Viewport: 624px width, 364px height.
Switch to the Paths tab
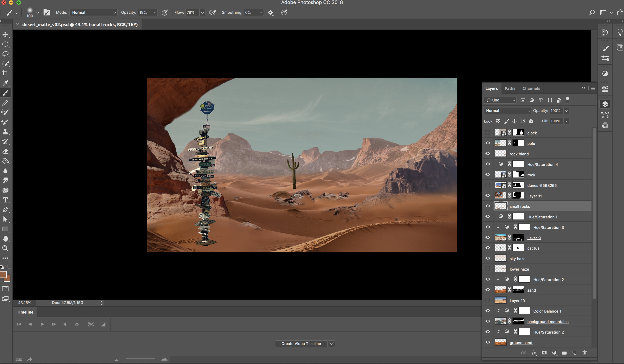point(510,88)
